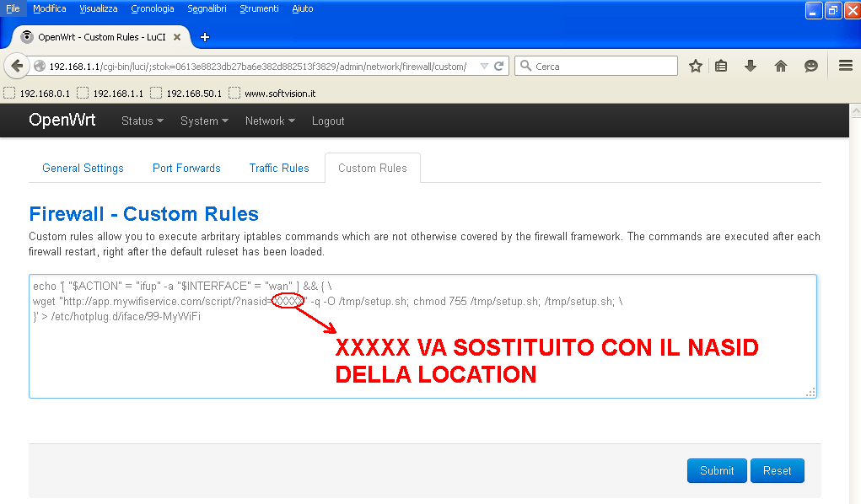The height and width of the screenshot is (504, 861).
Task: Click Logout in the navbar
Action: 328,121
